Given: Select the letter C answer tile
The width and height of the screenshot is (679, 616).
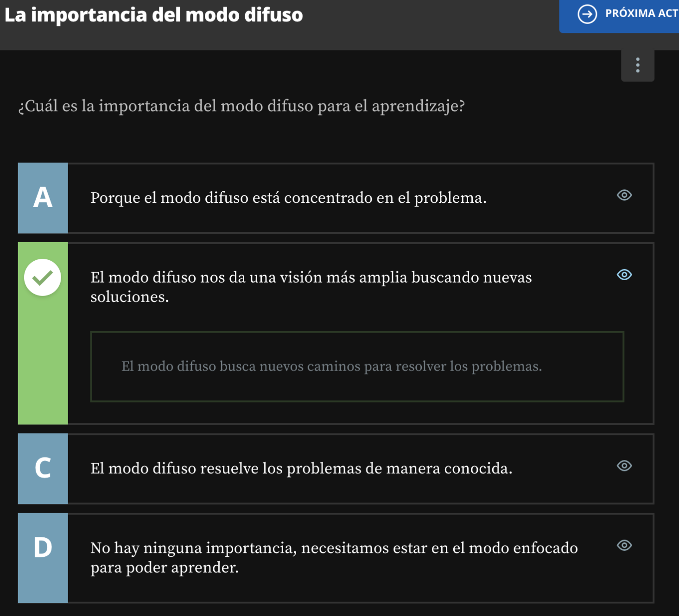Looking at the screenshot, I should pyautogui.click(x=43, y=468).
